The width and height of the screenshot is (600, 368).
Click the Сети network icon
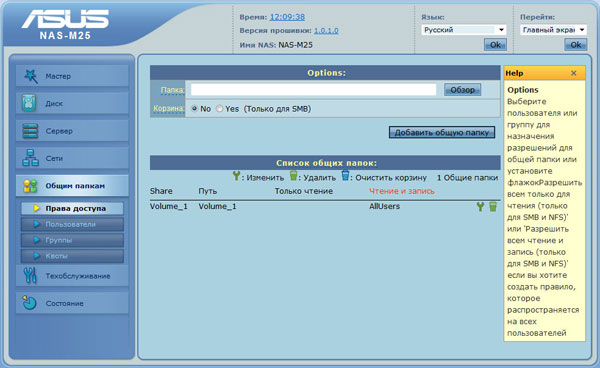pyautogui.click(x=30, y=158)
